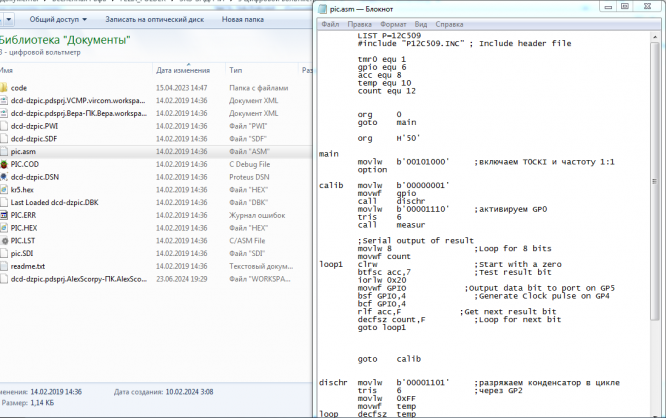Click the Дата создания: 10.02.2024 3:08 detail

point(164,392)
